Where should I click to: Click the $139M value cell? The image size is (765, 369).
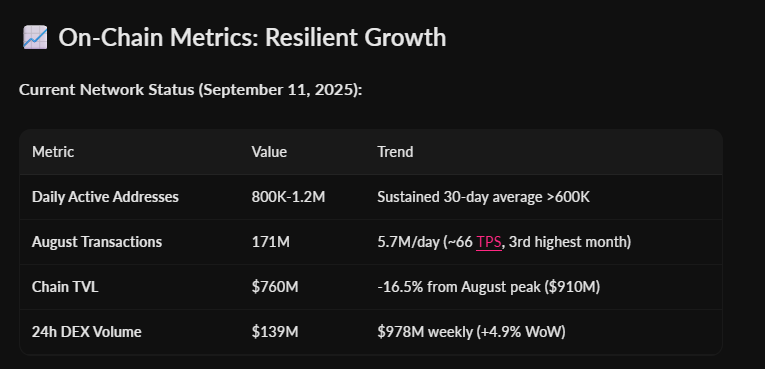click(x=275, y=332)
